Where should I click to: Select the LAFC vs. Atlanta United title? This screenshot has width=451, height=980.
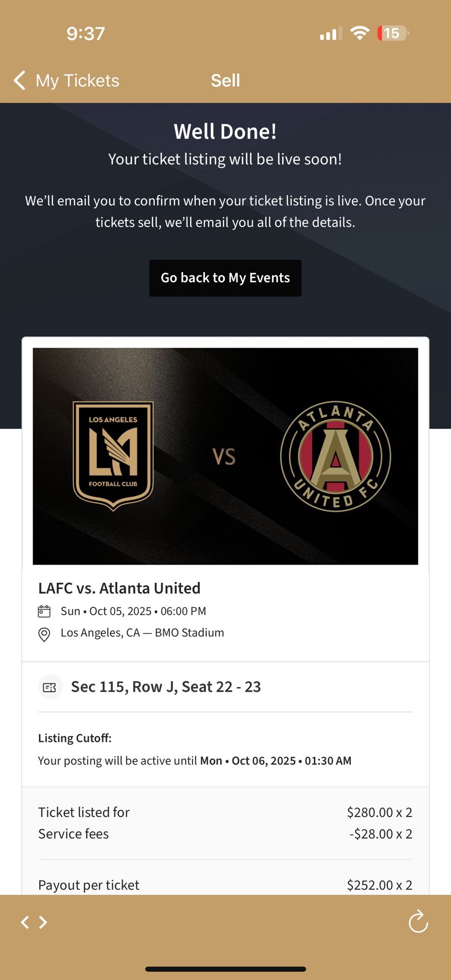click(119, 588)
